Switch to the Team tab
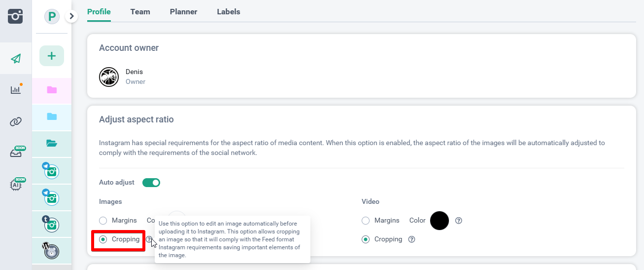Image resolution: width=644 pixels, height=270 pixels. (x=140, y=12)
